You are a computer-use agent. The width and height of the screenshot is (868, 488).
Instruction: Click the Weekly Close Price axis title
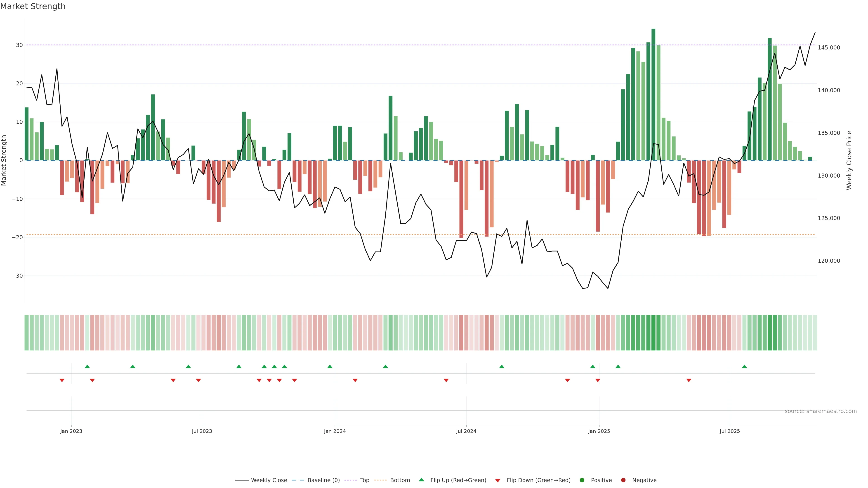(849, 160)
